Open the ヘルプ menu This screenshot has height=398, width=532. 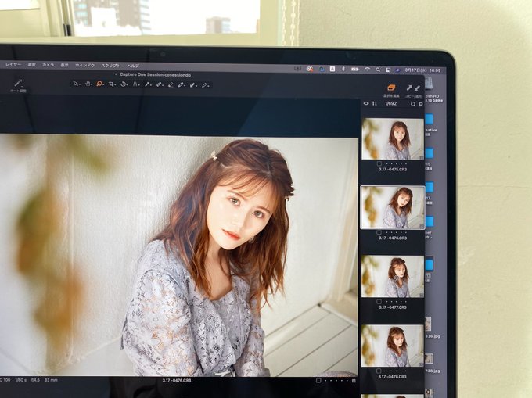click(133, 66)
